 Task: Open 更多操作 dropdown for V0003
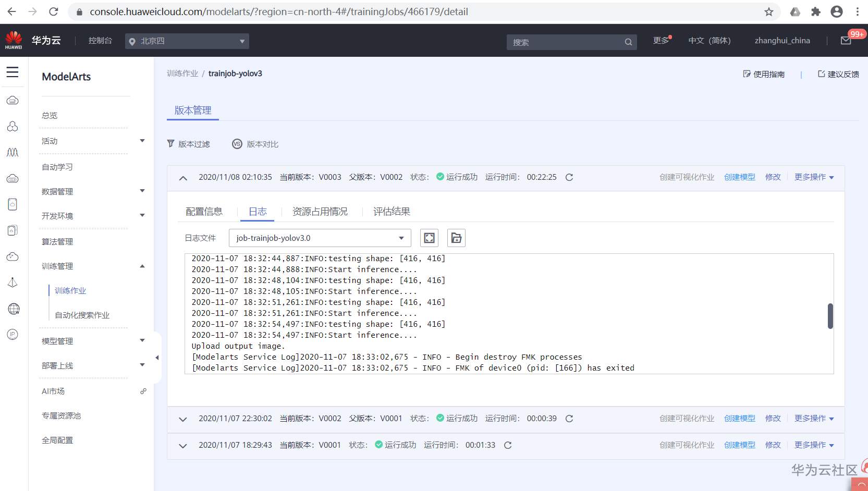tap(814, 177)
